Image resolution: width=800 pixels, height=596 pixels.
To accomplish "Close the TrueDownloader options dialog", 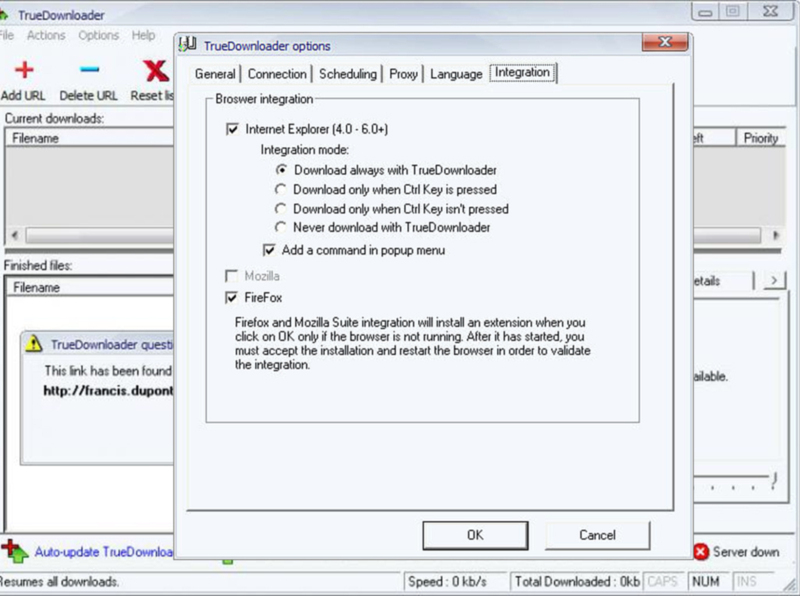I will click(665, 42).
